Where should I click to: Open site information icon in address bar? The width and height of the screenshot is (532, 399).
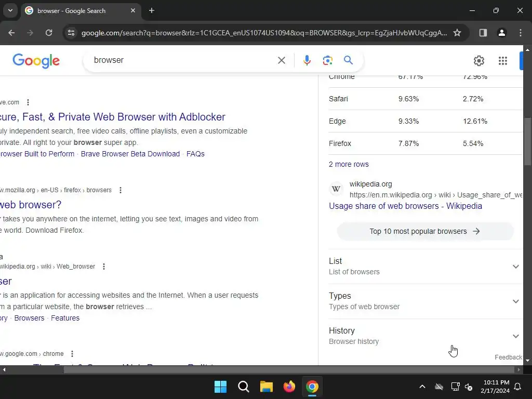click(71, 33)
